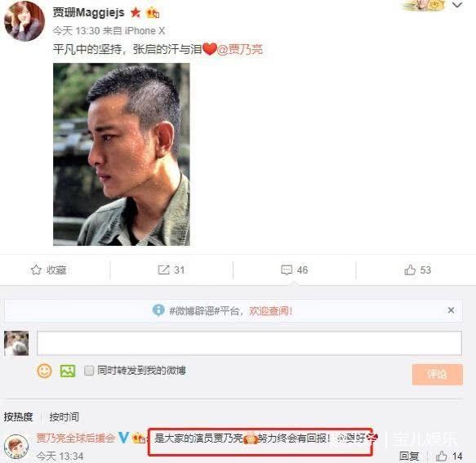This screenshot has width=476, height=463.
Task: Open the emoji smiley picker
Action: tap(44, 371)
